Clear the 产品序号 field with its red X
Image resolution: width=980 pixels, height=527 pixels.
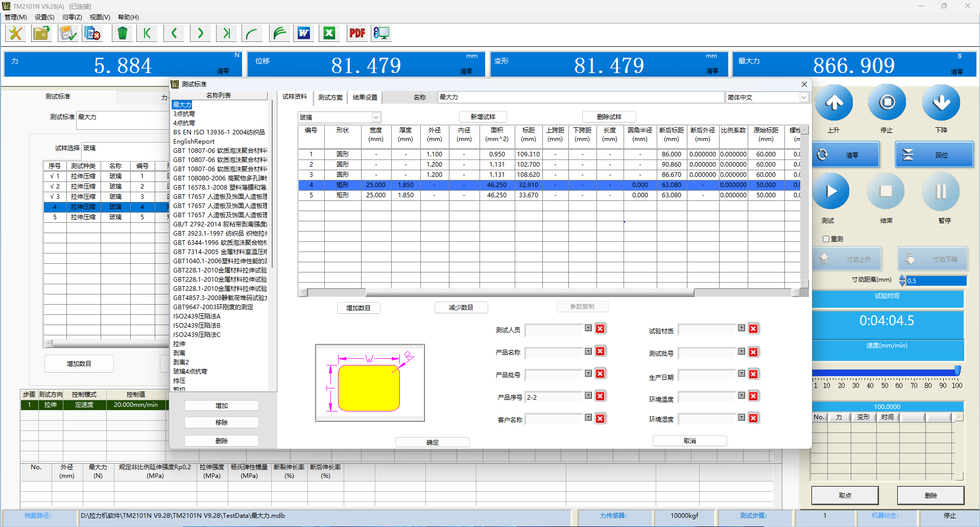(x=600, y=396)
